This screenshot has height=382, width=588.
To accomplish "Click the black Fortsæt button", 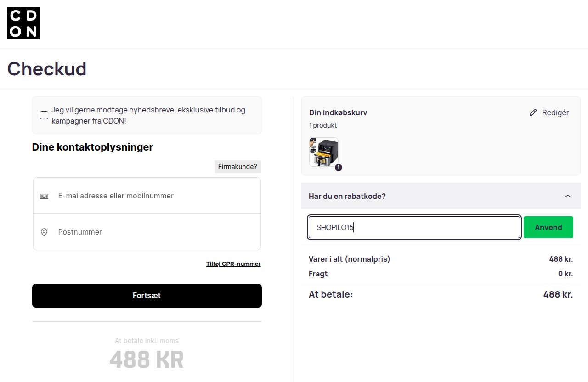I will [147, 296].
